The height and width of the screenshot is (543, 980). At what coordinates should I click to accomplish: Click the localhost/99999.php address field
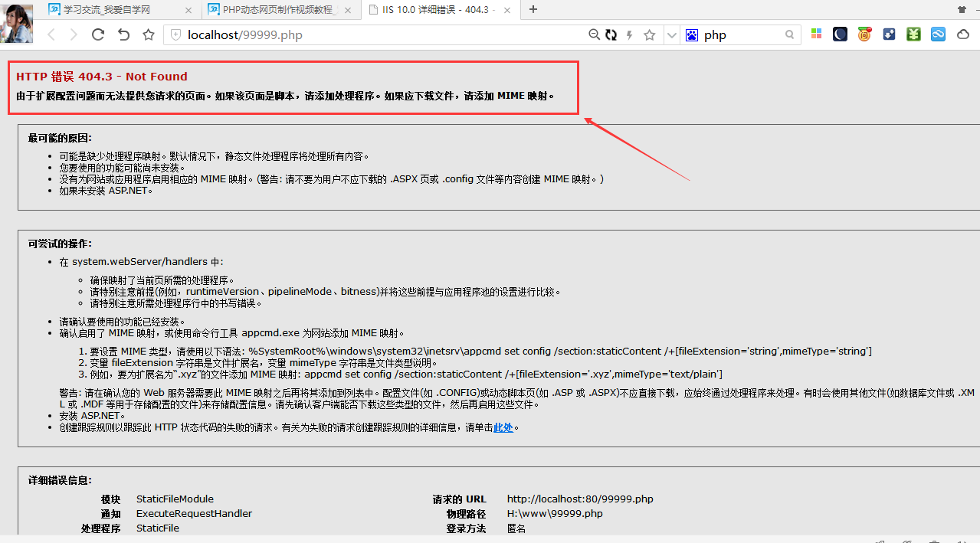tap(383, 35)
